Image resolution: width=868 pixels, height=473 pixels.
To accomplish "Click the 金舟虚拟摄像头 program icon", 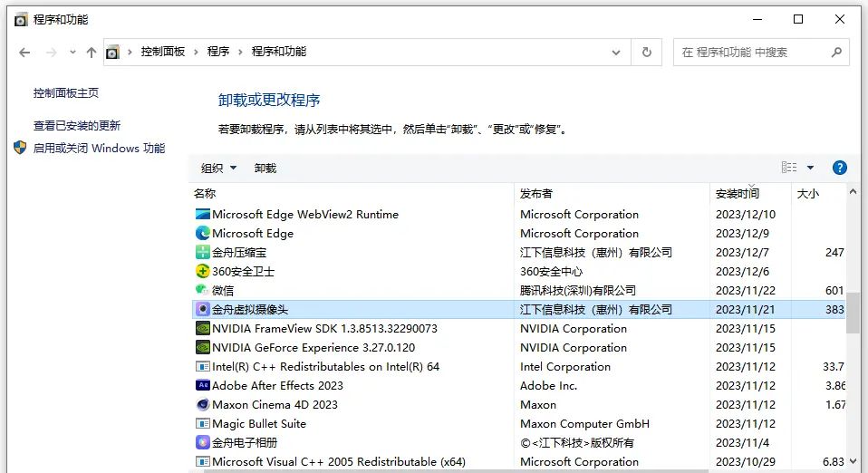I will pos(203,310).
